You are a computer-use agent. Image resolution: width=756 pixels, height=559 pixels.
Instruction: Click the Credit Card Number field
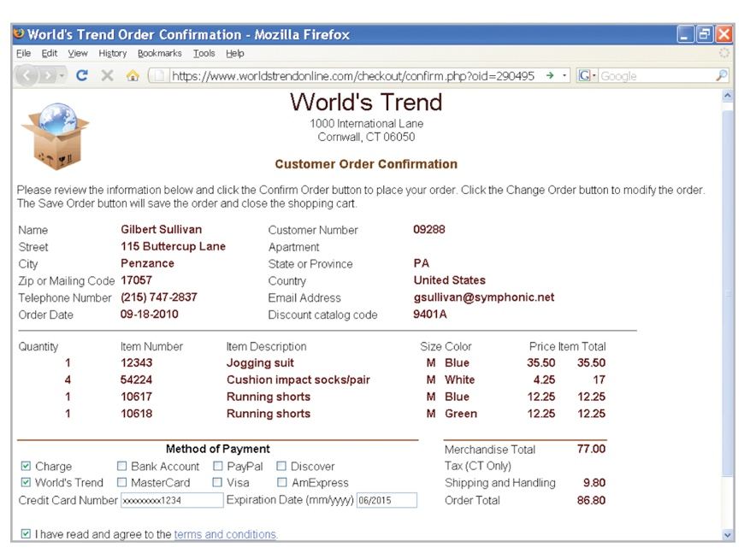tap(172, 501)
